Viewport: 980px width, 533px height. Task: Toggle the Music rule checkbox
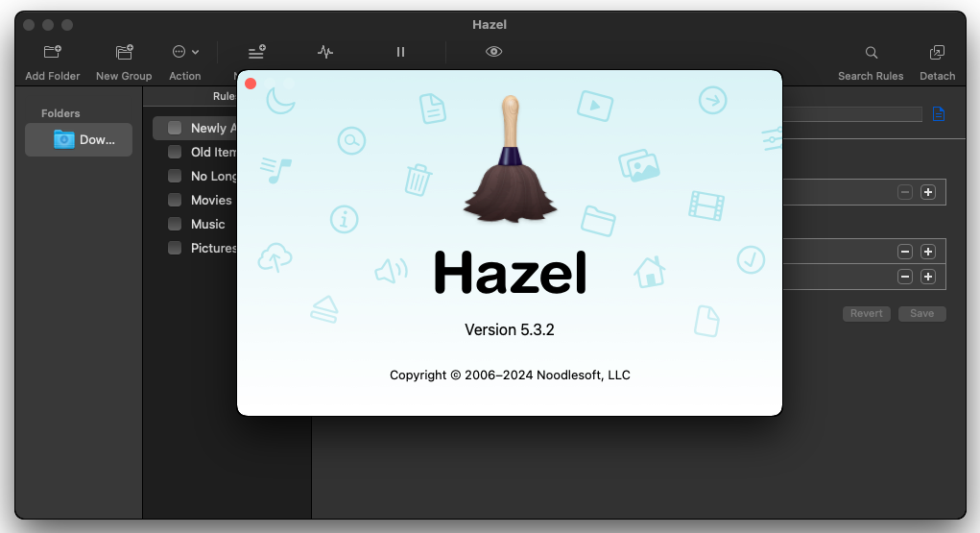pos(175,224)
